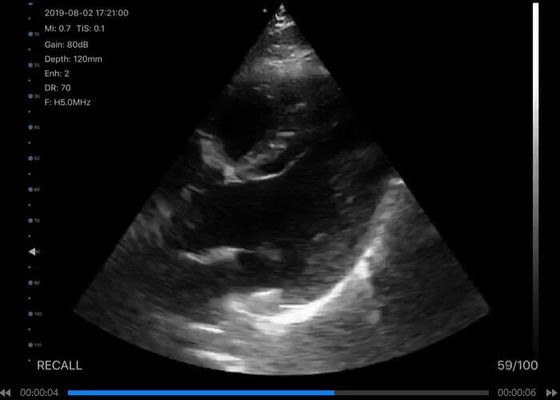Click the Enh: 2 setting
This screenshot has height=400, width=560.
[57, 74]
